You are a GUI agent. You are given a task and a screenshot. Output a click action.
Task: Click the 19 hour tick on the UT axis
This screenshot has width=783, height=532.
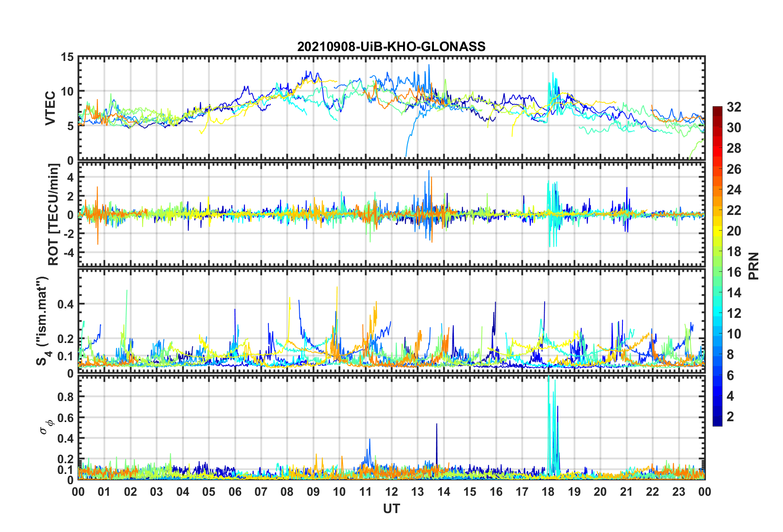tap(574, 492)
